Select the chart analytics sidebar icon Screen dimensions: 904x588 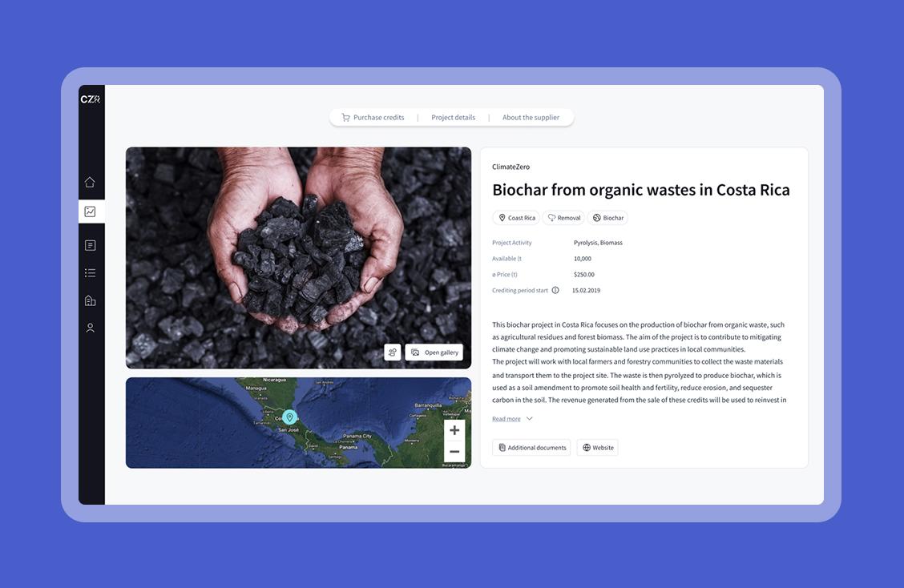click(91, 211)
